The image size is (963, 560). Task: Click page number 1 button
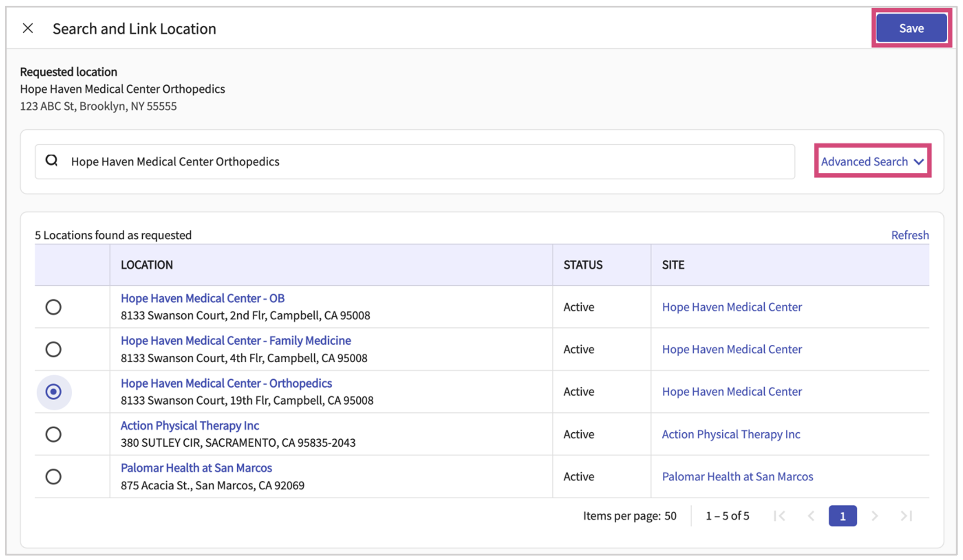pos(842,516)
